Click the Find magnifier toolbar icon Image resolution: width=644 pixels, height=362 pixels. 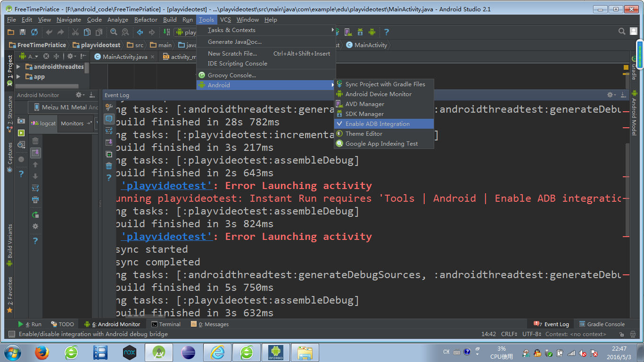(x=114, y=32)
